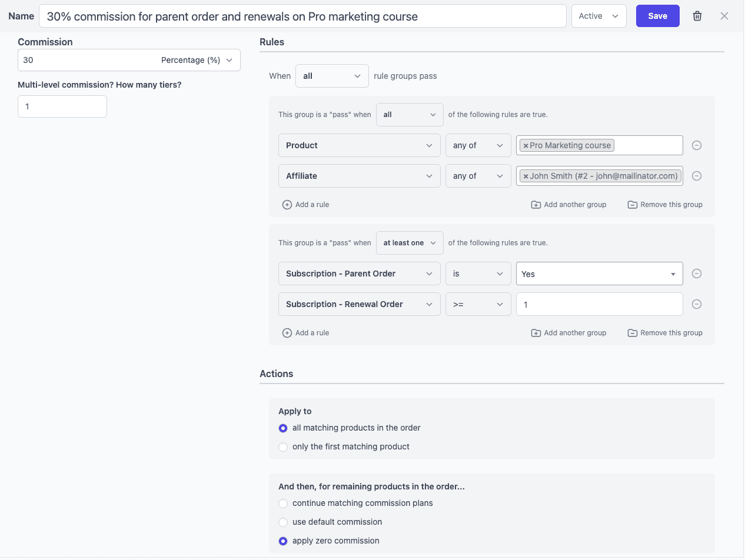The width and height of the screenshot is (745, 560).
Task: Open the Yes value dropdown for Parent Order
Action: point(599,274)
